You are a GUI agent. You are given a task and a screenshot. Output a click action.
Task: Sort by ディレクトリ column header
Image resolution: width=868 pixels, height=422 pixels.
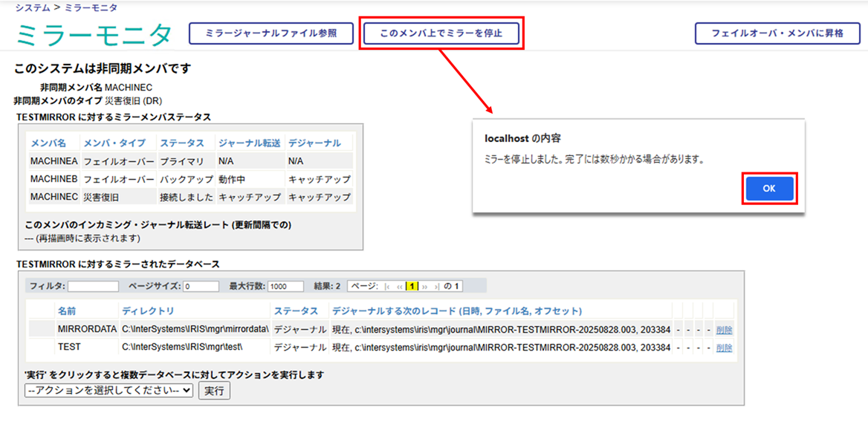(x=148, y=311)
